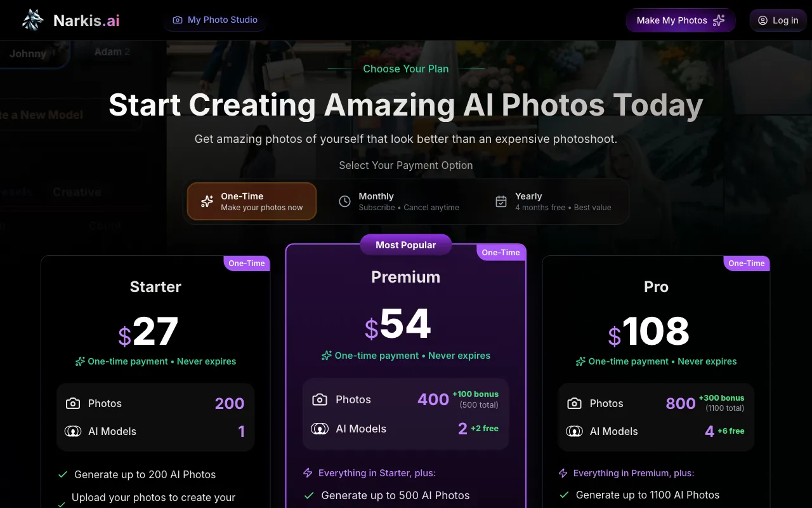Click +6 free label in Pro card
The image size is (812, 508).
[731, 431]
